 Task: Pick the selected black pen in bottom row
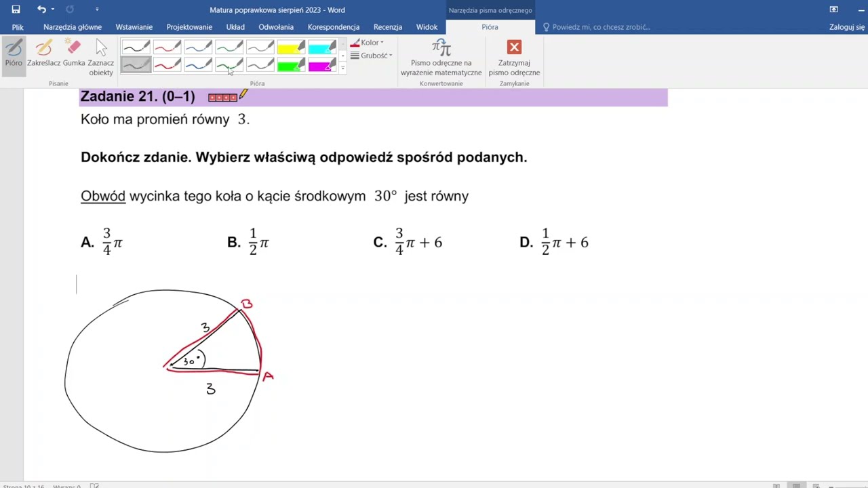point(136,65)
